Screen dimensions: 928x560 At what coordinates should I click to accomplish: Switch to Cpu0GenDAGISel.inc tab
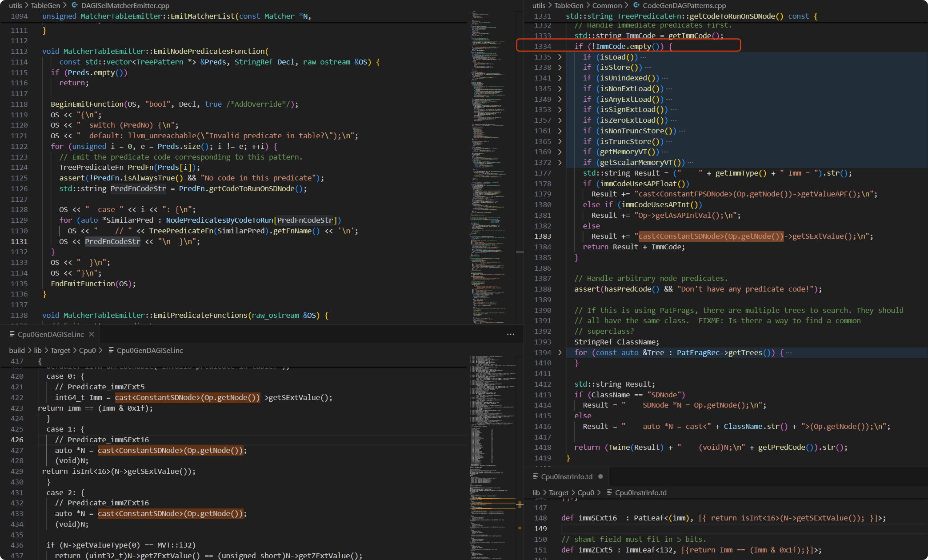pos(50,334)
